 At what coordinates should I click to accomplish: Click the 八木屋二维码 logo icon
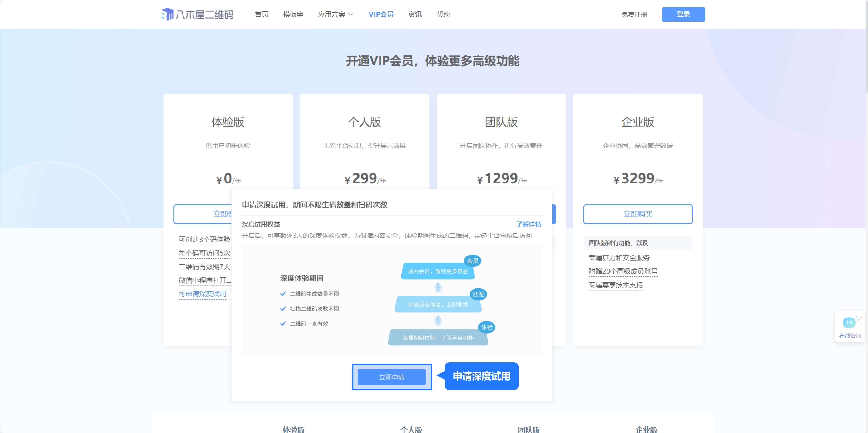[x=167, y=14]
